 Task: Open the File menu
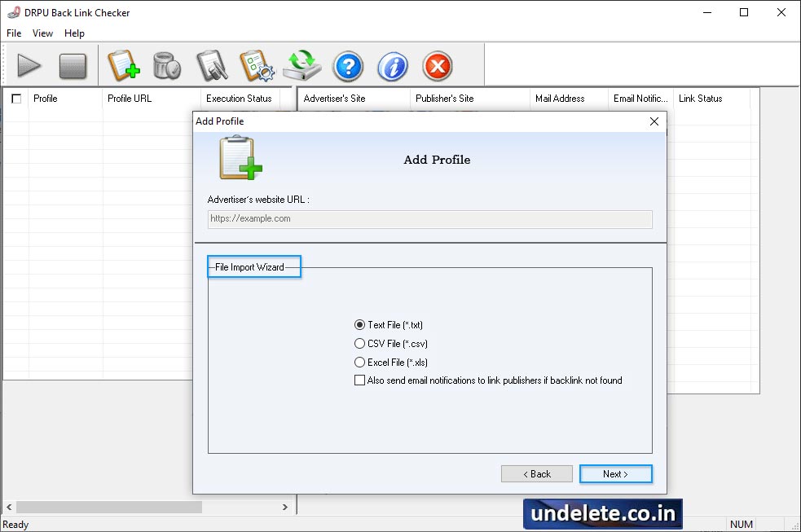click(x=13, y=33)
